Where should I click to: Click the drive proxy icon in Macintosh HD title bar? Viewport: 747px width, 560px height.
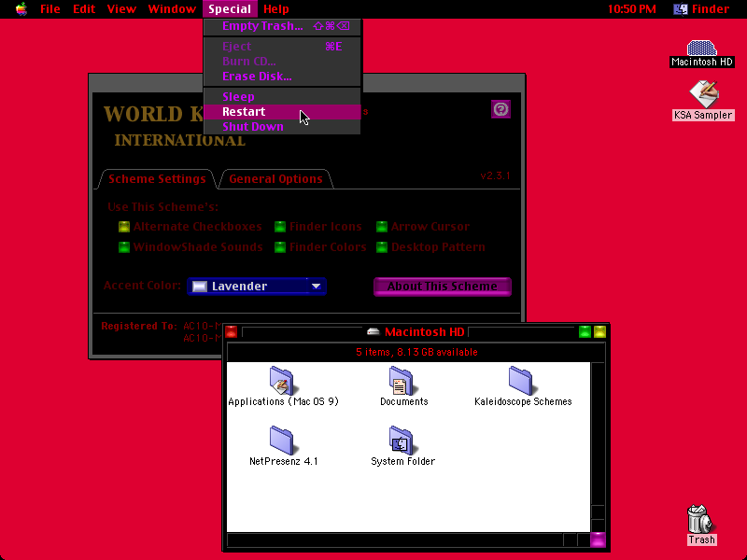click(373, 331)
